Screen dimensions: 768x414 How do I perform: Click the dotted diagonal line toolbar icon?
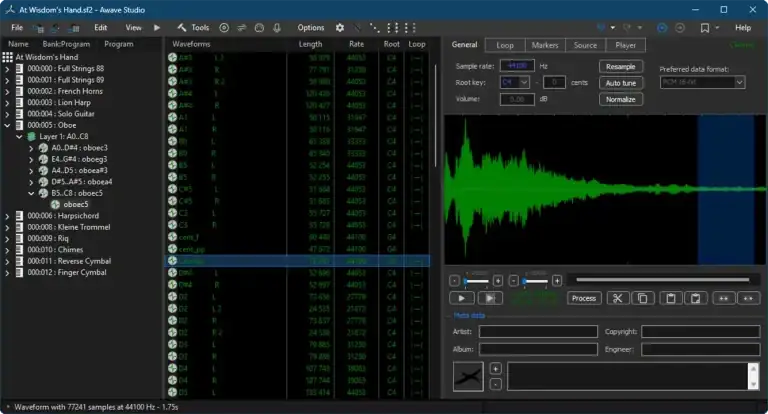[375, 28]
